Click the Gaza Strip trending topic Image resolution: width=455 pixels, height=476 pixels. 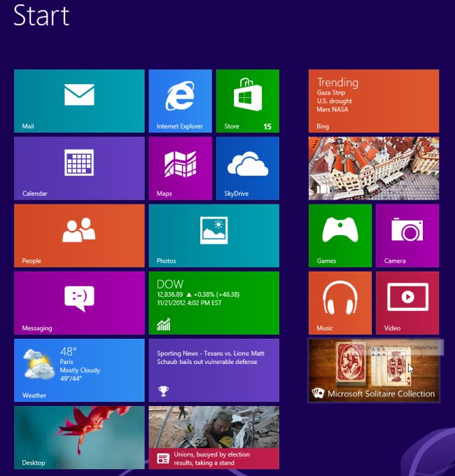coord(331,92)
